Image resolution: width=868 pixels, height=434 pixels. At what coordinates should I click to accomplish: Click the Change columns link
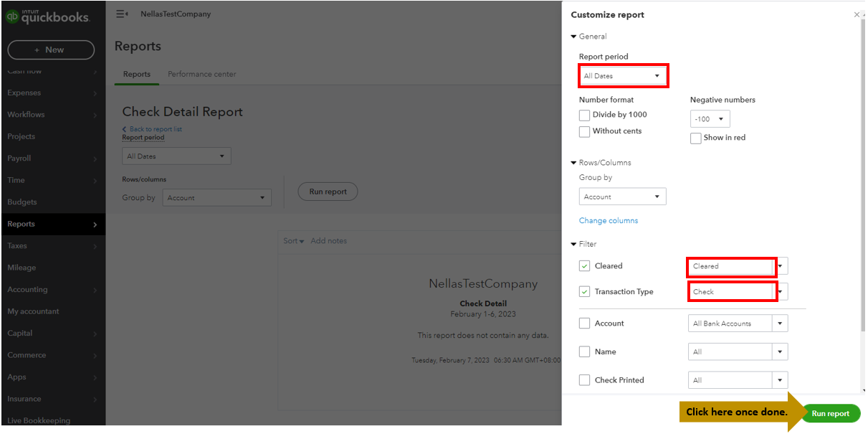point(609,221)
